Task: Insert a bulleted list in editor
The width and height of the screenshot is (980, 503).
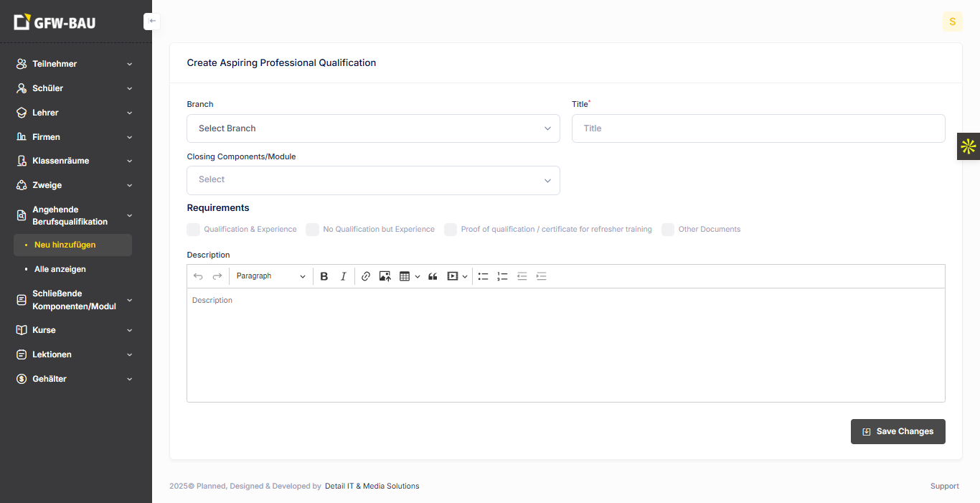Action: point(484,276)
